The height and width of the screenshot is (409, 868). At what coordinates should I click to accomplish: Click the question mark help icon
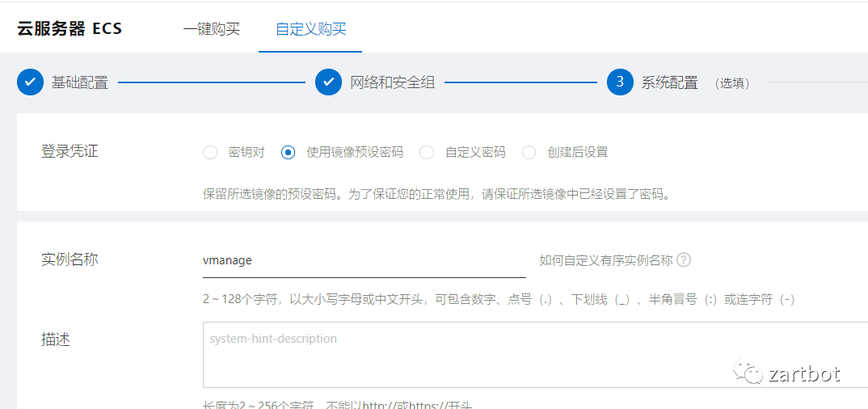click(x=685, y=259)
